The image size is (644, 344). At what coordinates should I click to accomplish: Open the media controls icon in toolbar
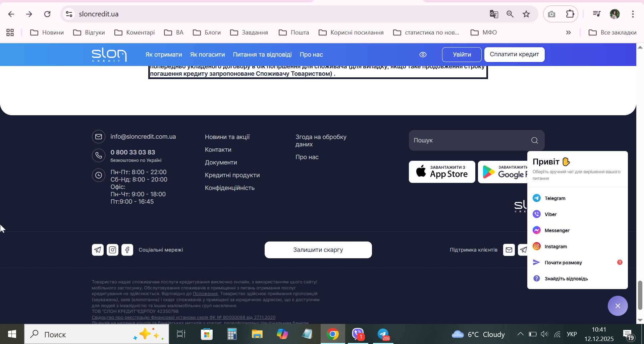tap(596, 14)
